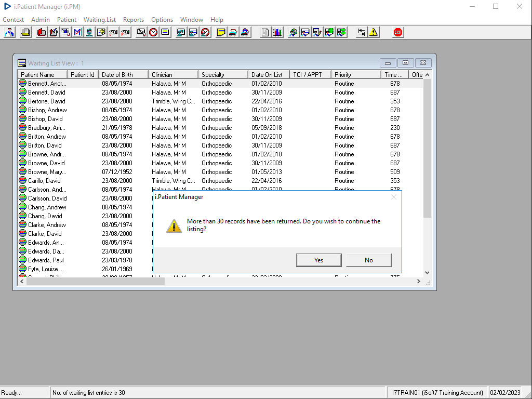The height and width of the screenshot is (399, 532).
Task: Click date 05/09/2018 in the Bradbury row
Action: coord(267,128)
